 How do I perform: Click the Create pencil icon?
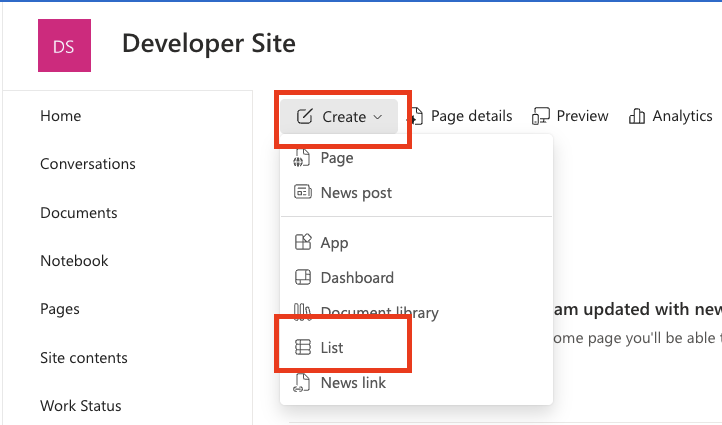point(304,116)
